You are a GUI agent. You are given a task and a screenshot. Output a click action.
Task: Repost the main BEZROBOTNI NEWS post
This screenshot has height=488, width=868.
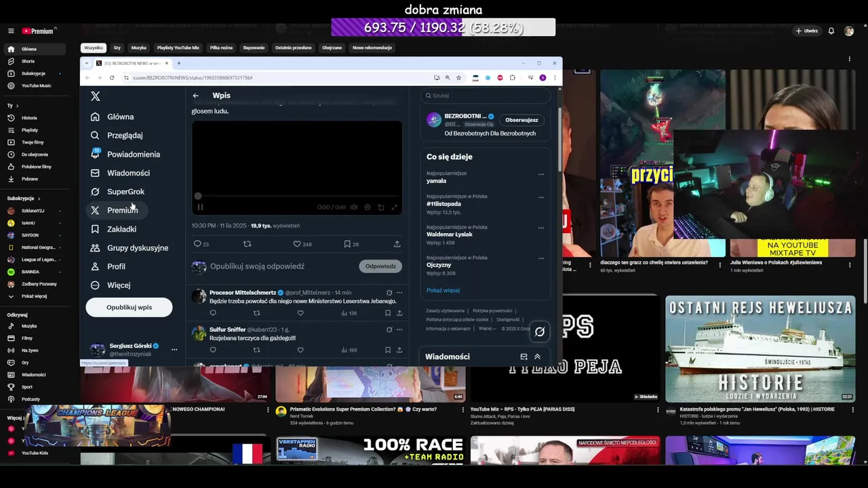pos(247,244)
